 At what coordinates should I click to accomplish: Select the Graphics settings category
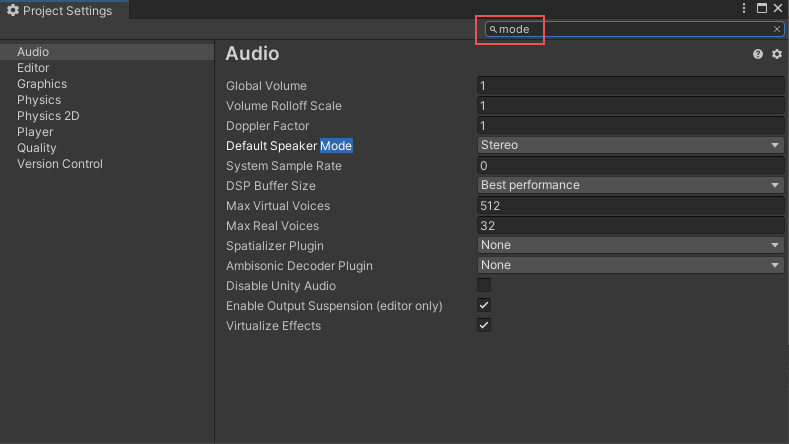42,84
